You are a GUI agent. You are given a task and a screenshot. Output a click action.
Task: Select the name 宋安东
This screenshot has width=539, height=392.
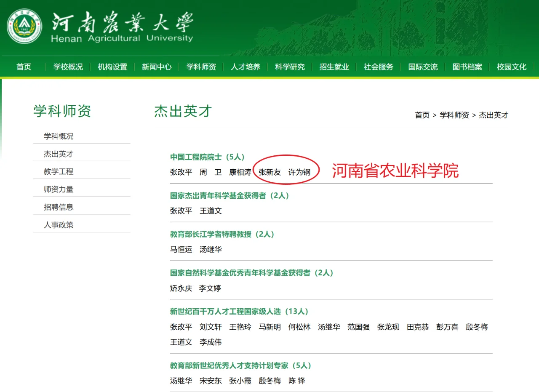(211, 381)
